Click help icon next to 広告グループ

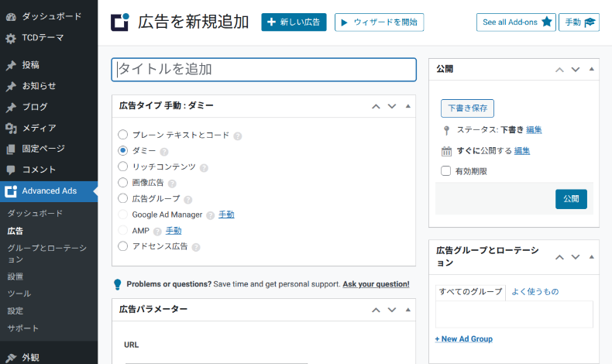[188, 200]
